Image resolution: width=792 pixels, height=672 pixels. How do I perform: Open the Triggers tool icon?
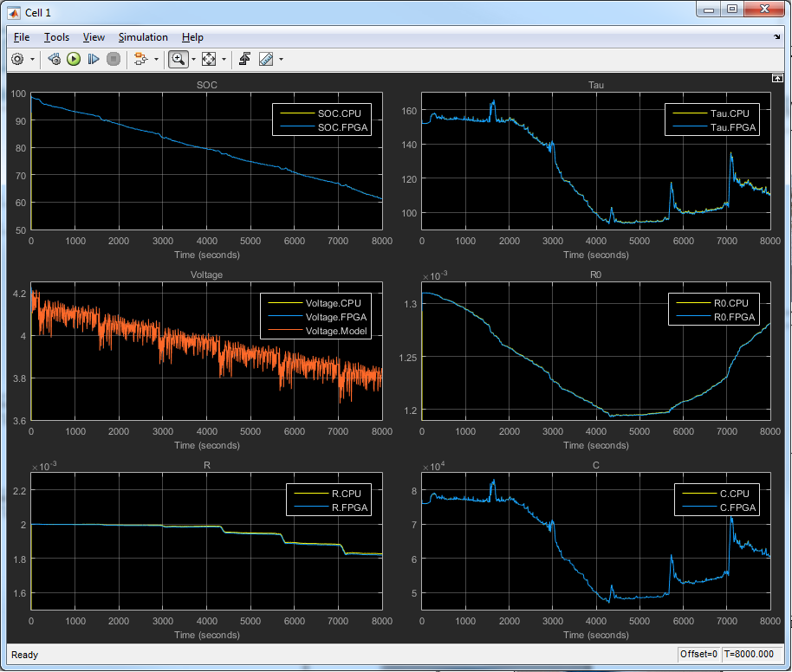point(245,59)
